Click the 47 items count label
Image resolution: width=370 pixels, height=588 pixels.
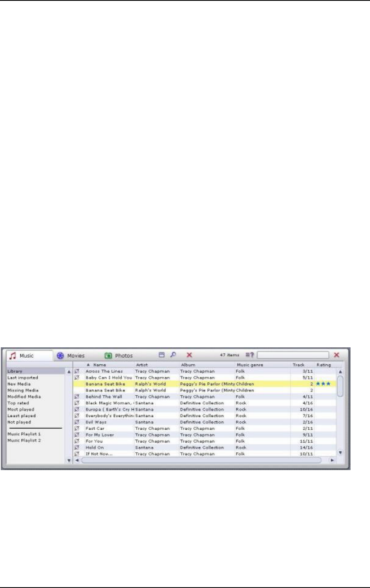229,355
